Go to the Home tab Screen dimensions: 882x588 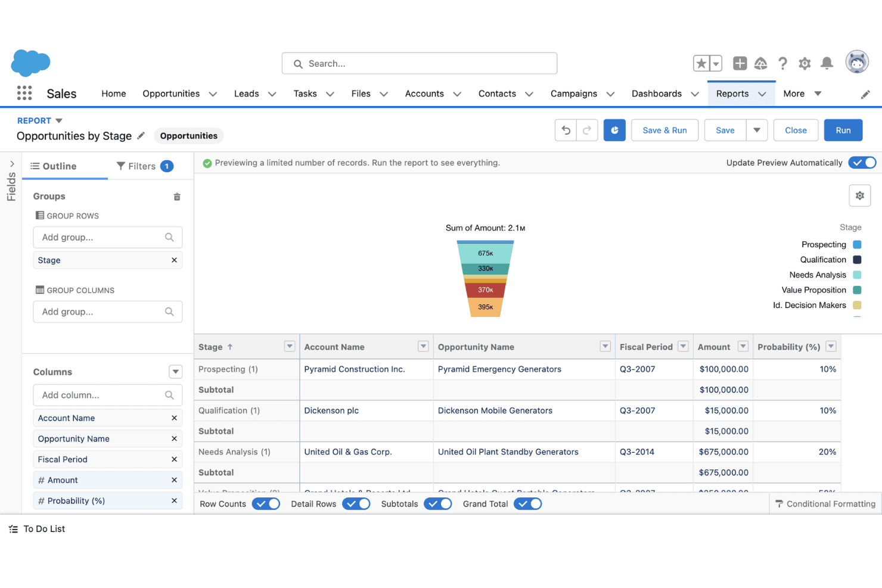tap(114, 94)
